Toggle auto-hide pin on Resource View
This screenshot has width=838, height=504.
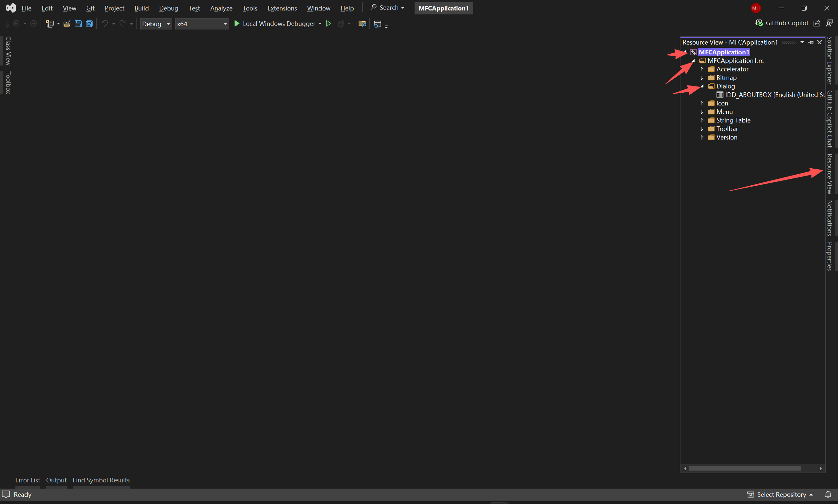(x=811, y=42)
